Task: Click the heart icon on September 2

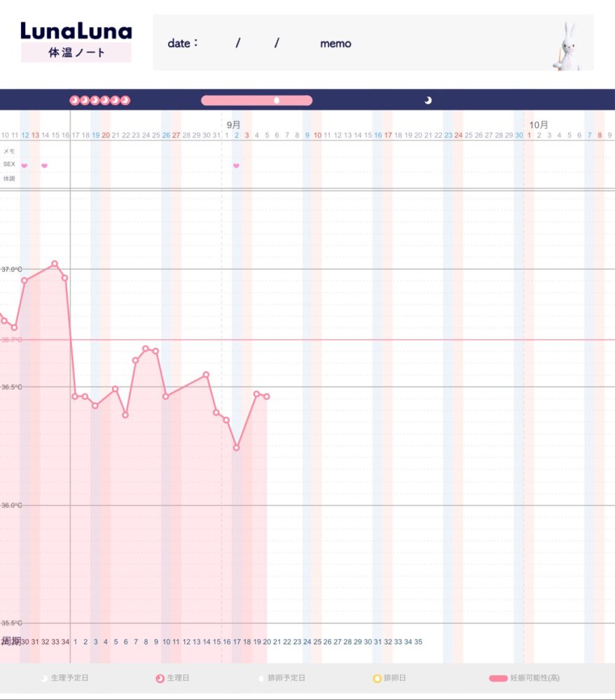Action: (236, 166)
